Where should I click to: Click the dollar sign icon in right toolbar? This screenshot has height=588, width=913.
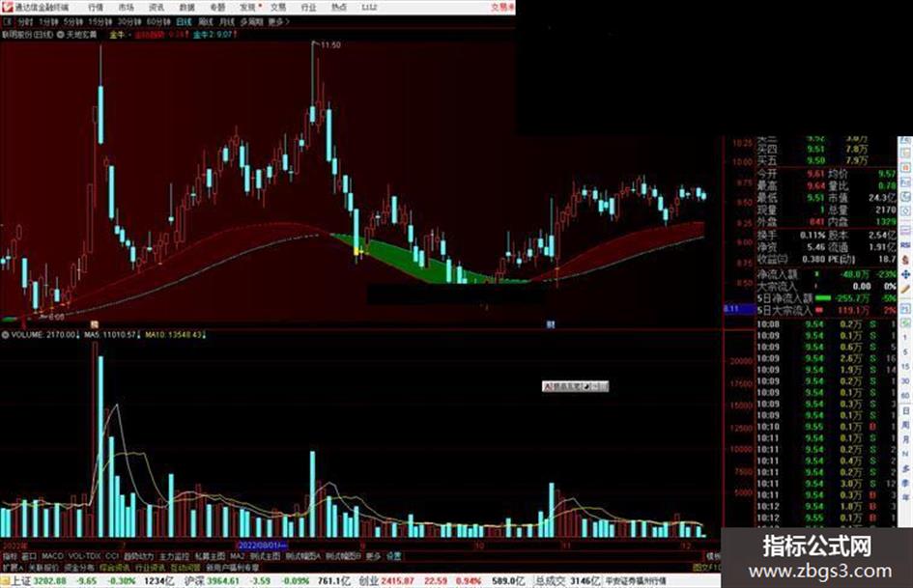pyautogui.click(x=905, y=261)
